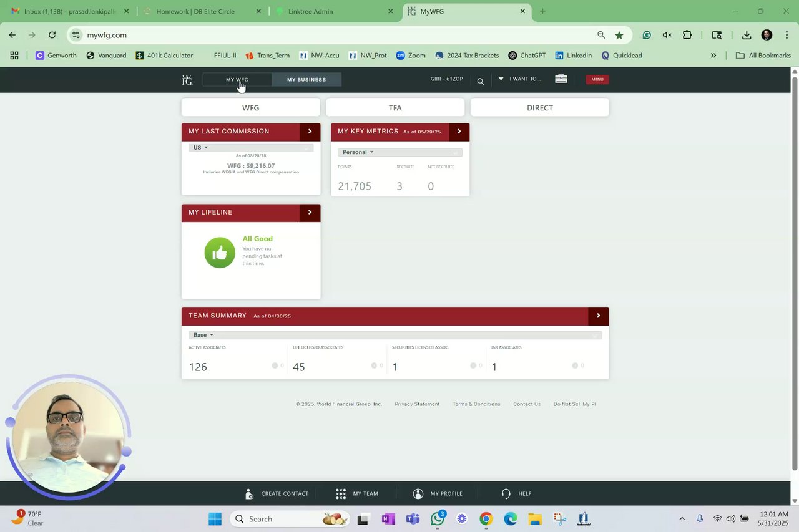
Task: Open Genworth bookmark
Action: coord(56,56)
